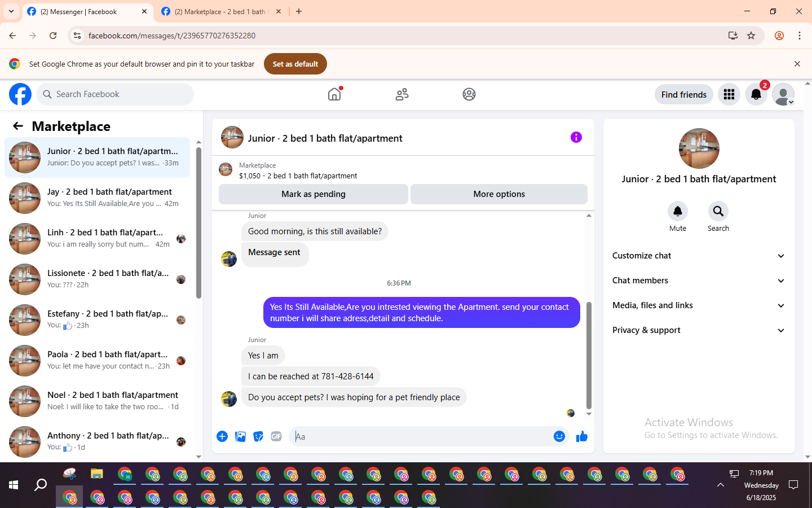
Task: Click Find friends button
Action: click(684, 94)
